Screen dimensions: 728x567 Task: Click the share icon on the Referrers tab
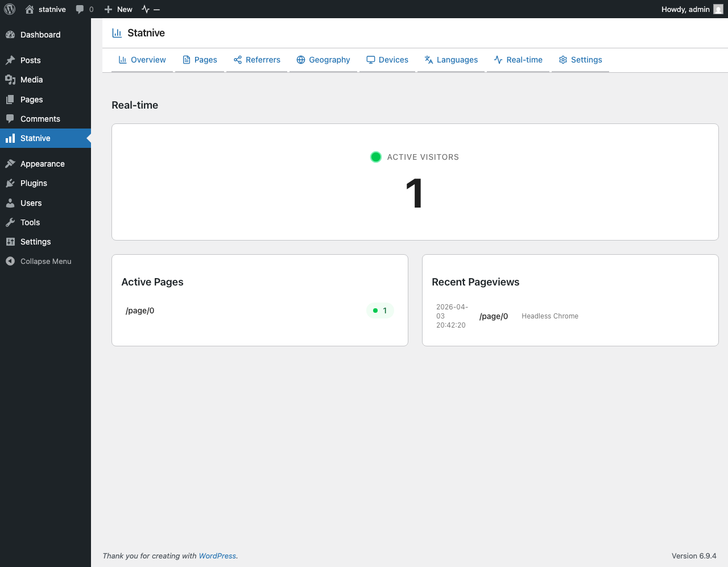pos(237,60)
